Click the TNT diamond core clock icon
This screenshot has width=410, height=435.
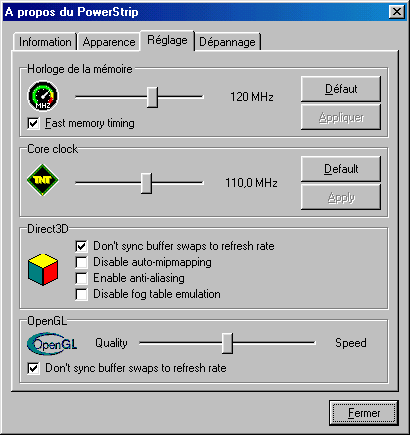[43, 180]
